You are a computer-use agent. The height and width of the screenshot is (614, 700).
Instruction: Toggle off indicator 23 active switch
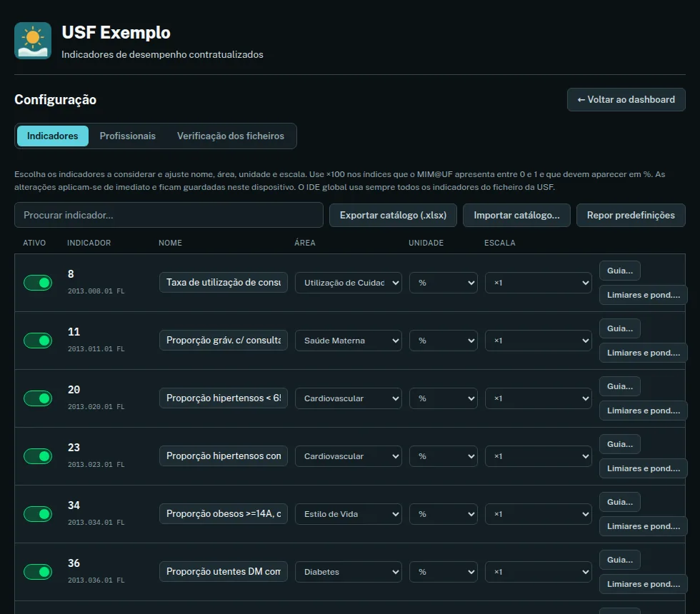[x=38, y=456]
